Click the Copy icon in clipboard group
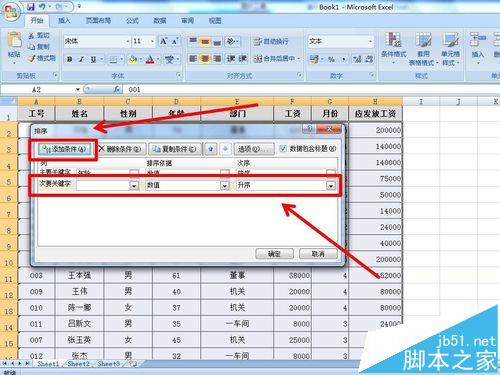The height and width of the screenshot is (375, 500). click(x=32, y=47)
